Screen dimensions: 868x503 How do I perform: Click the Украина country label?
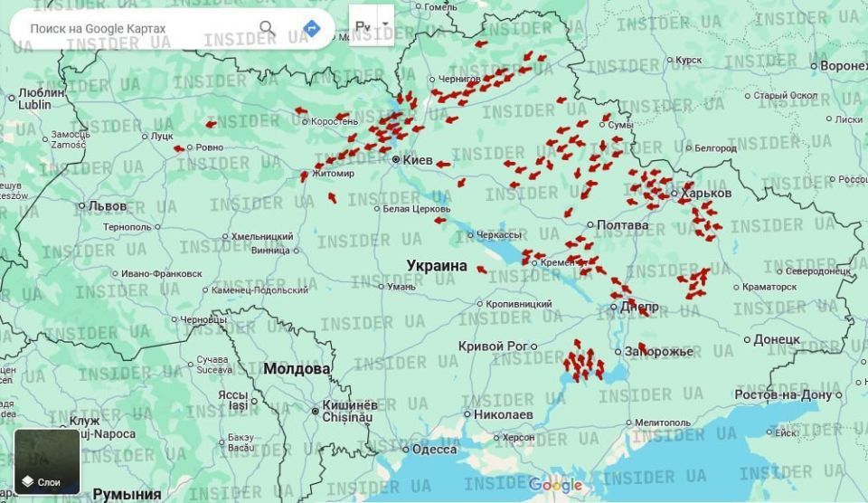pyautogui.click(x=437, y=266)
